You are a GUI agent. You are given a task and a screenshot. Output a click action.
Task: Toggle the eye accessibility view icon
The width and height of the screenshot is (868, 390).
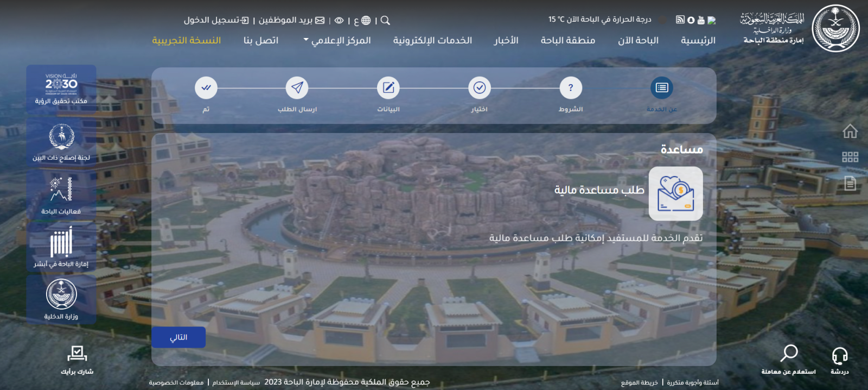click(x=339, y=21)
